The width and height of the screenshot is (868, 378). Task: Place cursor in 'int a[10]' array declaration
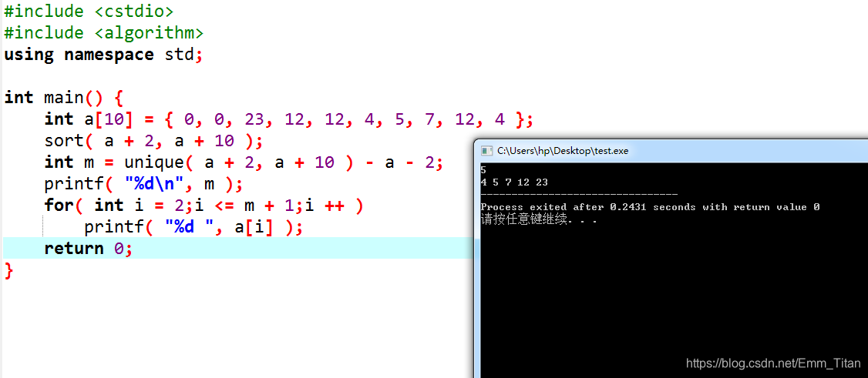pos(288,119)
